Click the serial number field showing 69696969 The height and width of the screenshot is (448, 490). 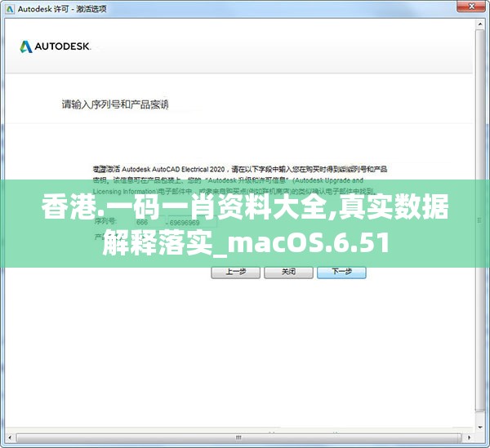pyautogui.click(x=192, y=223)
